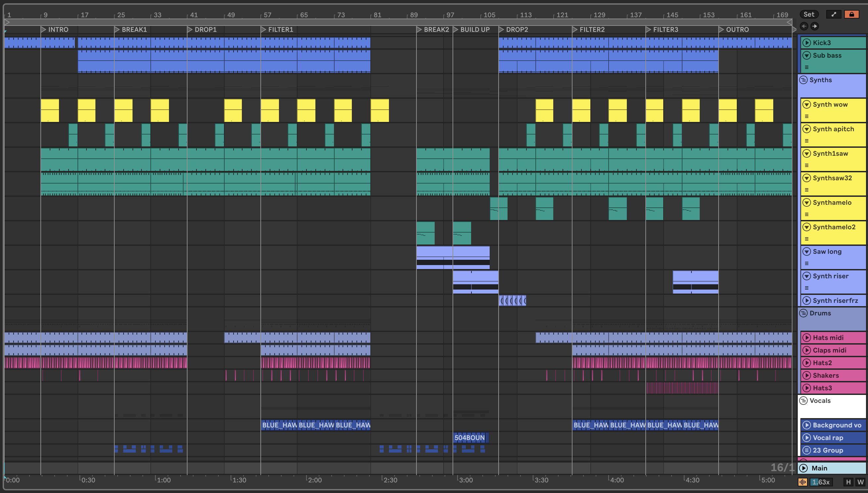Screen dimensions: 868x493
Task: Open the Synth riser lane options icon
Action: tap(807, 288)
